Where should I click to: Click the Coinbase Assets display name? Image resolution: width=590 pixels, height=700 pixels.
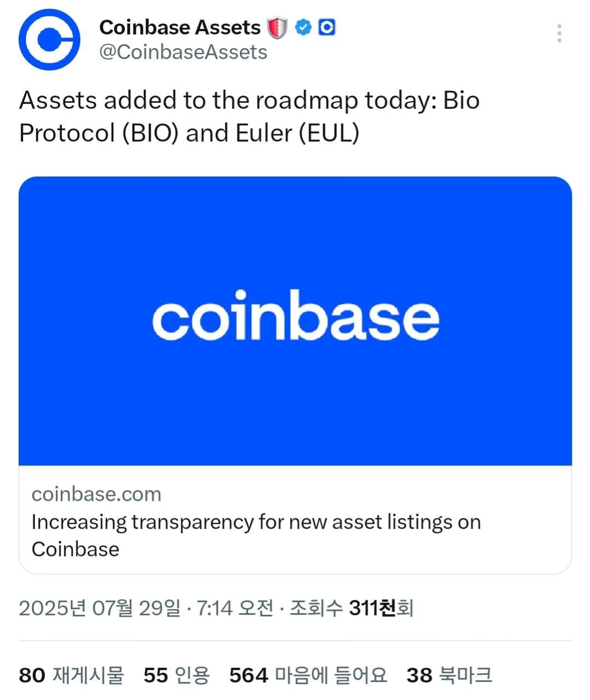(179, 27)
